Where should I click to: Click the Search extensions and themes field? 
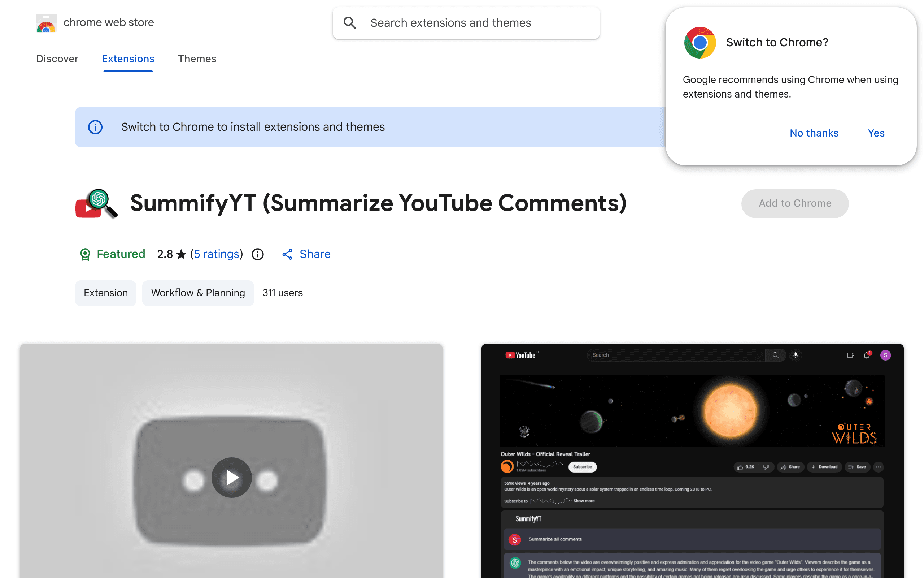pyautogui.click(x=466, y=23)
